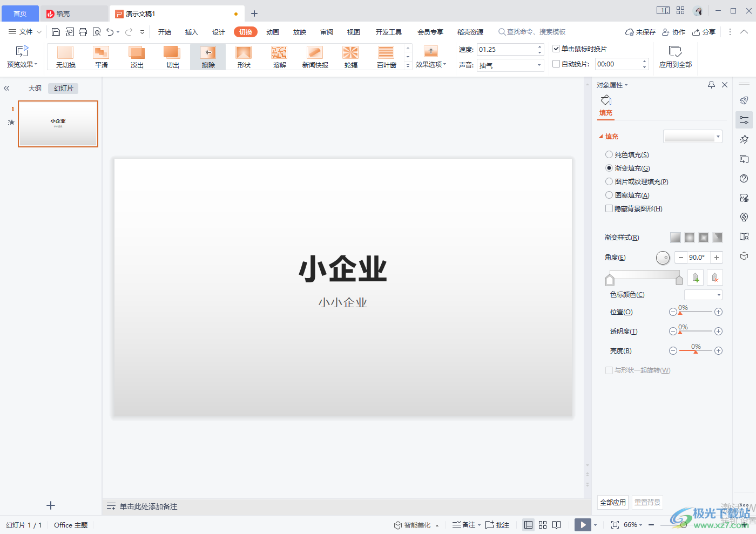The height and width of the screenshot is (534, 756).
Task: Switch to the 稻壳 document tab
Action: click(74, 13)
